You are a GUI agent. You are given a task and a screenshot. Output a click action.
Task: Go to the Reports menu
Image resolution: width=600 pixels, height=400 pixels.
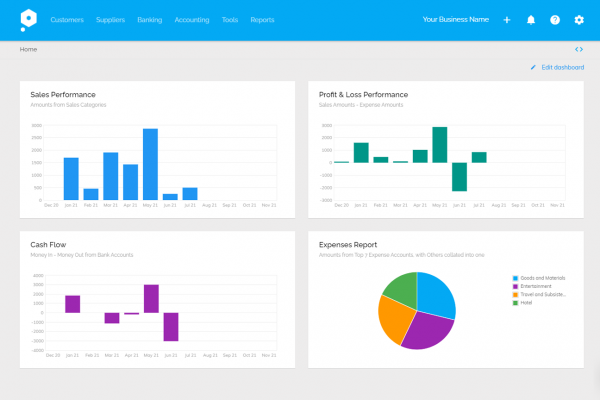pos(262,19)
